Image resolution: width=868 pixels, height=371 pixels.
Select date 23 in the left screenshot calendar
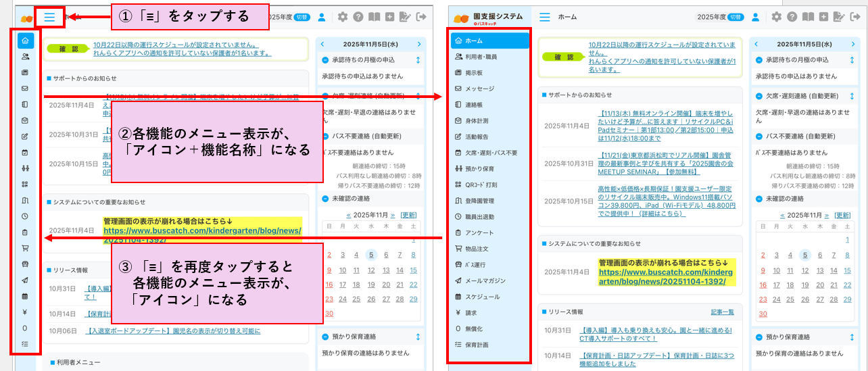click(x=329, y=299)
